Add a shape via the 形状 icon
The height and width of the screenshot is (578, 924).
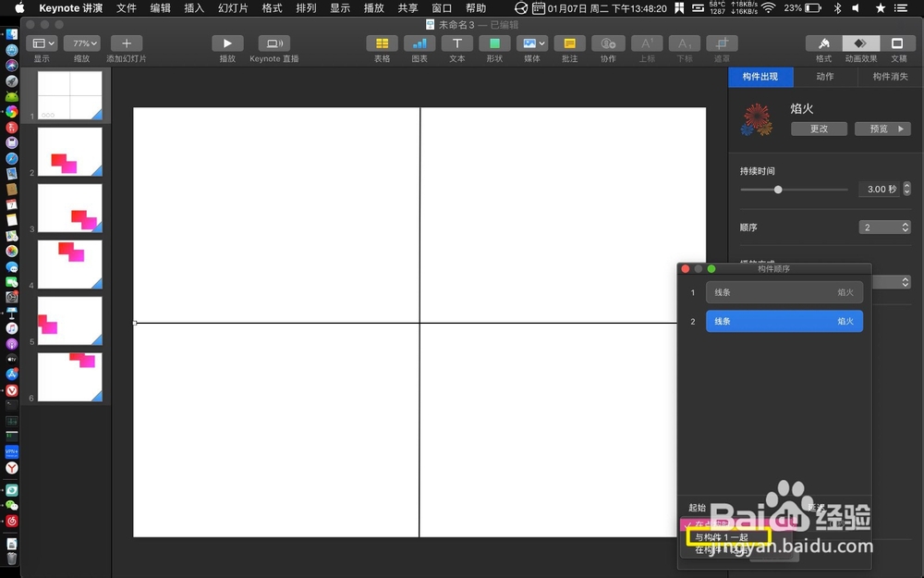(x=494, y=43)
